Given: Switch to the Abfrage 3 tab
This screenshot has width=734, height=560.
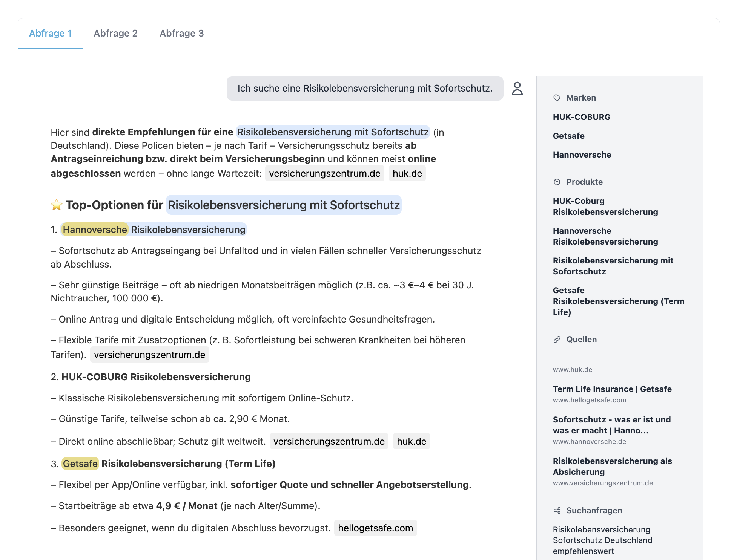Looking at the screenshot, I should click(x=182, y=33).
